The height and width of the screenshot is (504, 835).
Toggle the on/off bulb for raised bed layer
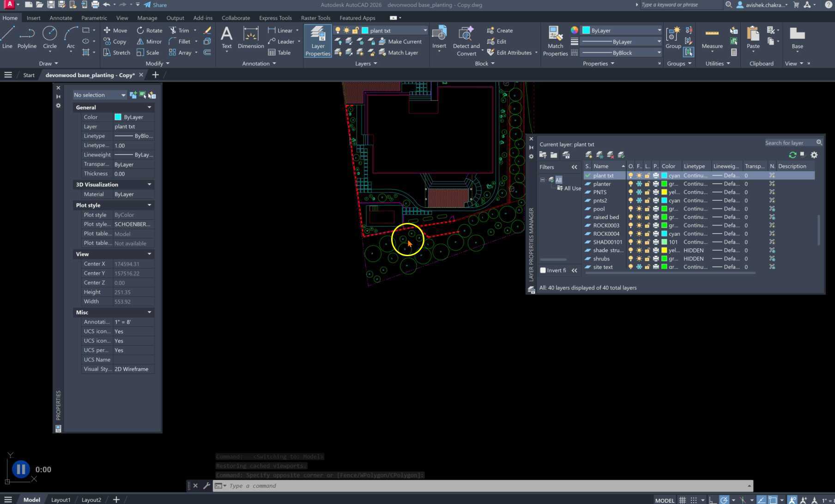pyautogui.click(x=630, y=217)
